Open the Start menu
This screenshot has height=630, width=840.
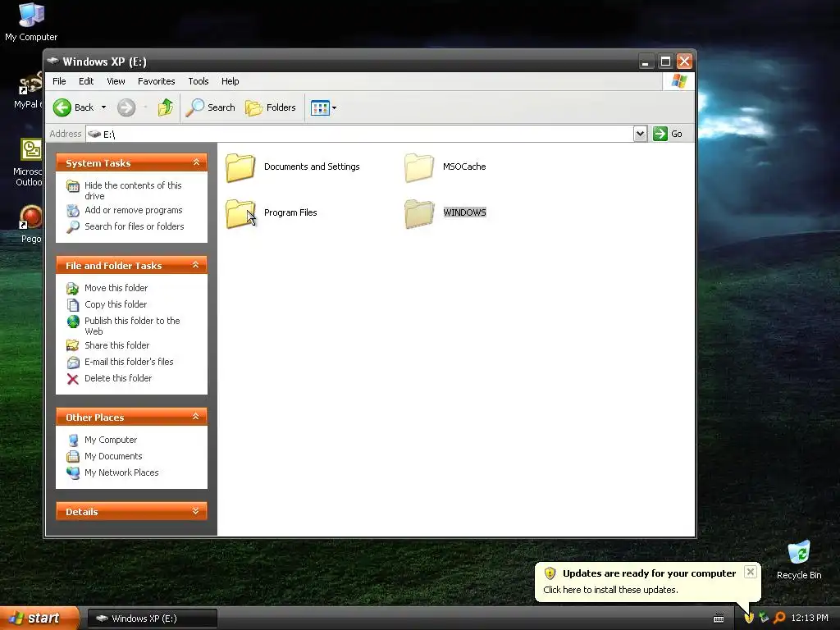pos(39,619)
